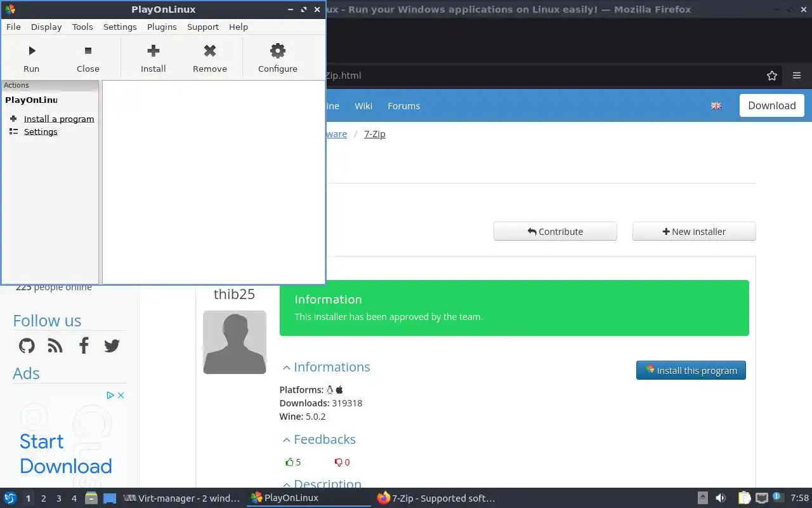Click the UK flag language icon
This screenshot has width=812, height=508.
click(x=716, y=106)
